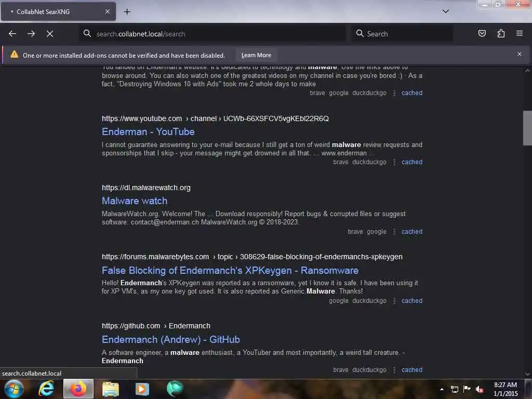
Task: Click https://www.youtube.com URL text
Action: (x=142, y=118)
